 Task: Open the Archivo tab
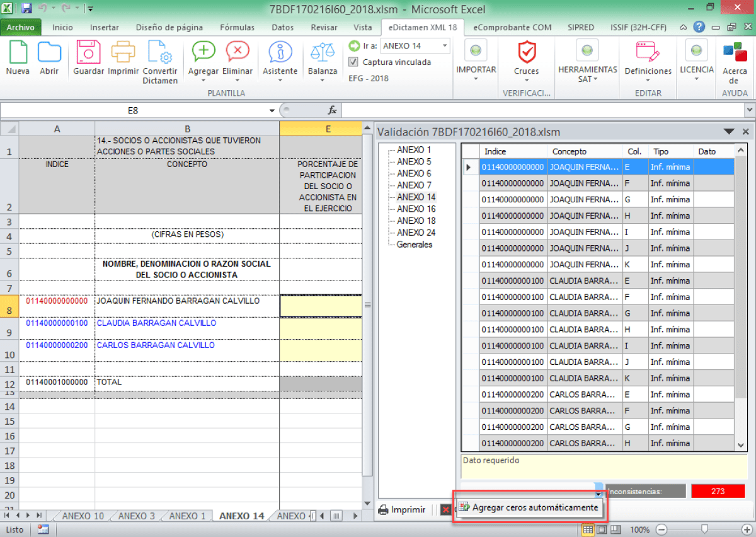pos(21,27)
